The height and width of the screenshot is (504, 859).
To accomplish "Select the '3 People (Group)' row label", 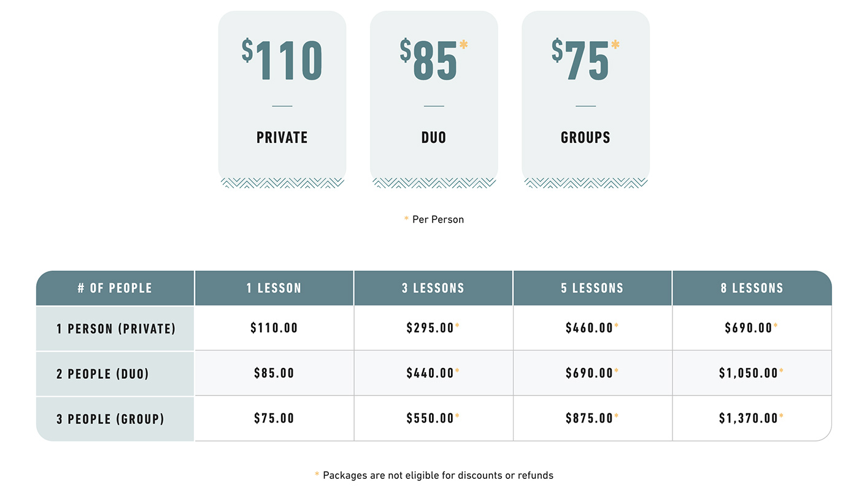I will point(110,419).
